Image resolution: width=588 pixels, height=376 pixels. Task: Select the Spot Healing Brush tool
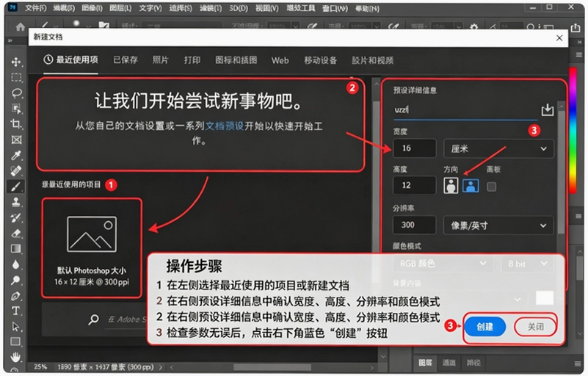pos(16,170)
